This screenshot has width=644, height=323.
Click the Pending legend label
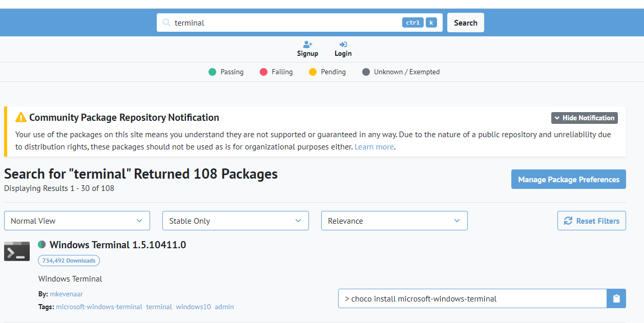click(x=334, y=72)
